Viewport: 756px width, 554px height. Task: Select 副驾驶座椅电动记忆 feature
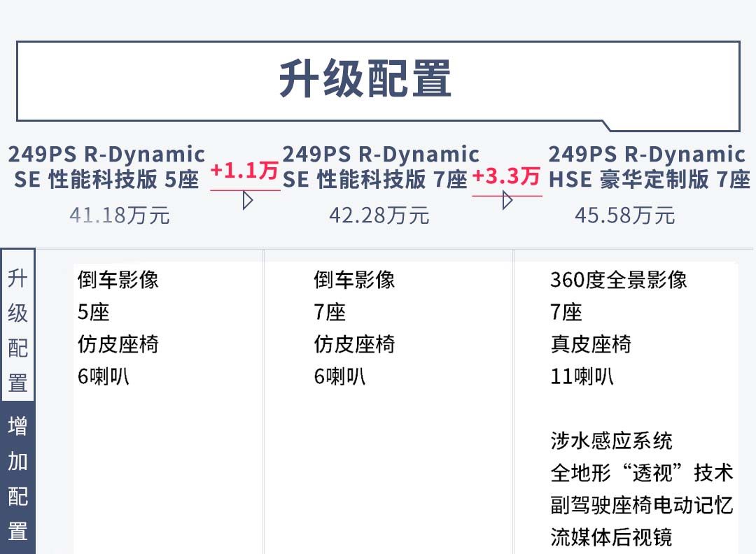coord(641,505)
